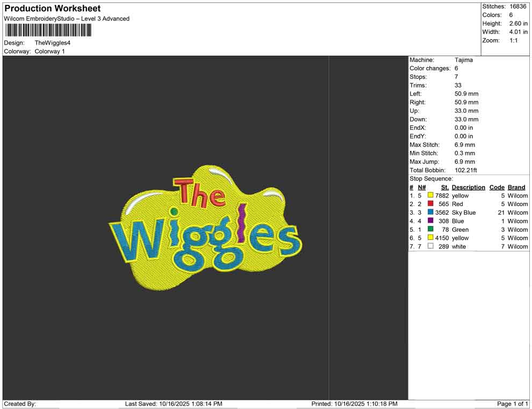532x409 pixels.
Task: Click the Left value 50.9 mm
Action: pos(466,94)
